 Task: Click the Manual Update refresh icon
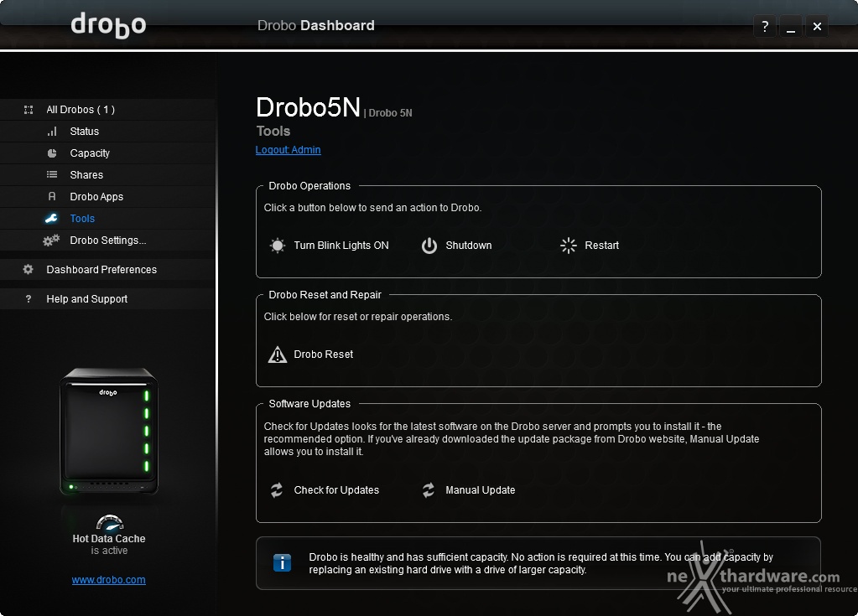(429, 490)
